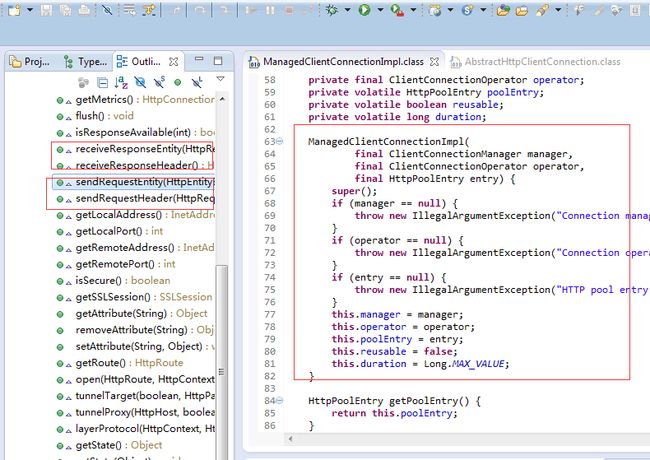Switch to AbstractHttpClientConnection.class tab
Screen dimensions: 650x460
(536, 62)
